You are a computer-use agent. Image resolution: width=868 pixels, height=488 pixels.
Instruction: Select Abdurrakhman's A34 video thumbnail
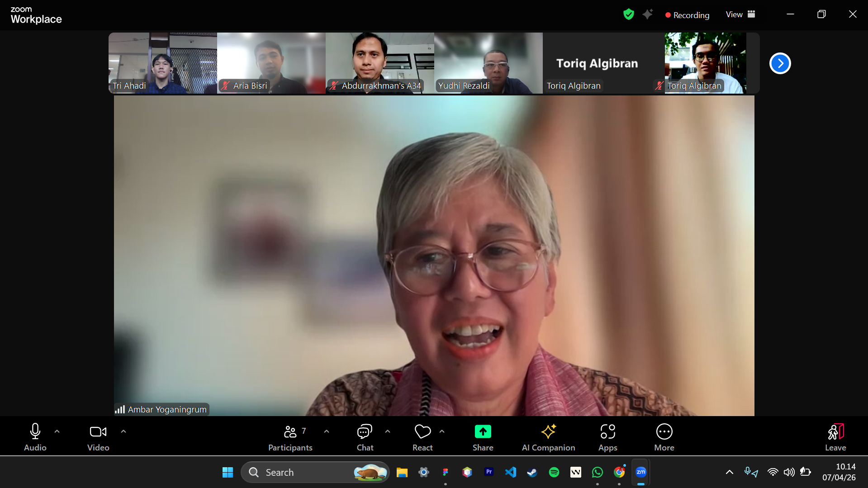(x=380, y=63)
